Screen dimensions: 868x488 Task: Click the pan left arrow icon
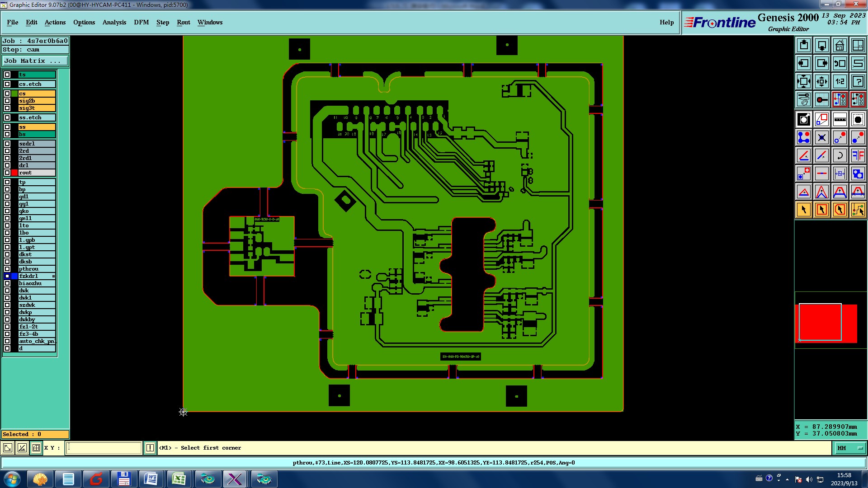tap(804, 63)
